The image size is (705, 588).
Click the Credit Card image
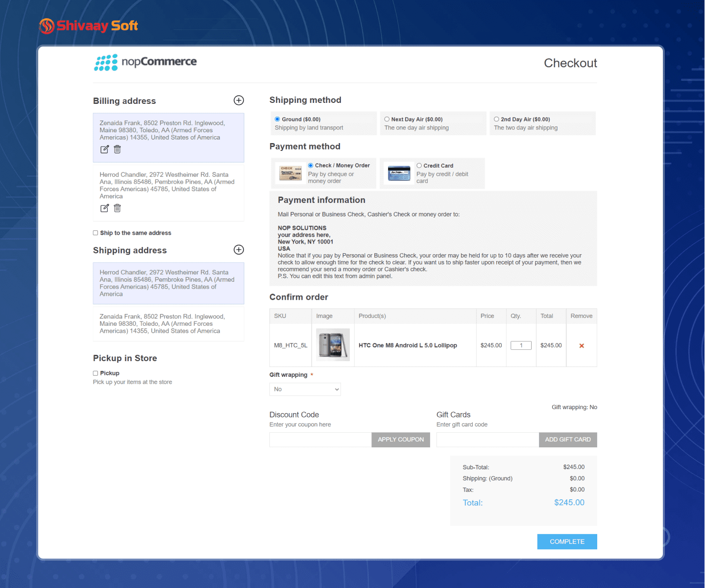coord(399,173)
